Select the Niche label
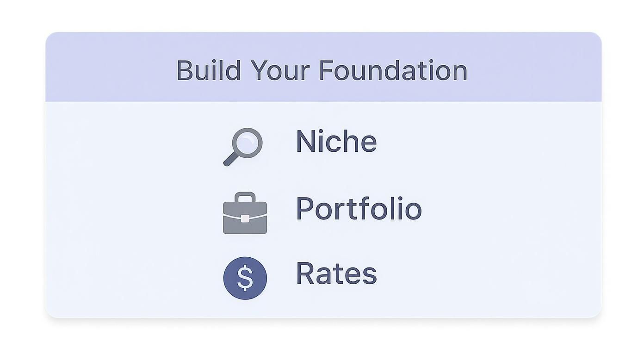 tap(336, 142)
